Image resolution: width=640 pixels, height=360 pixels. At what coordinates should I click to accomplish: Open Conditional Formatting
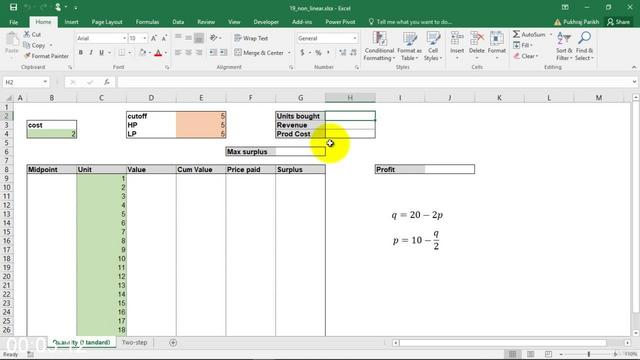[x=379, y=46]
